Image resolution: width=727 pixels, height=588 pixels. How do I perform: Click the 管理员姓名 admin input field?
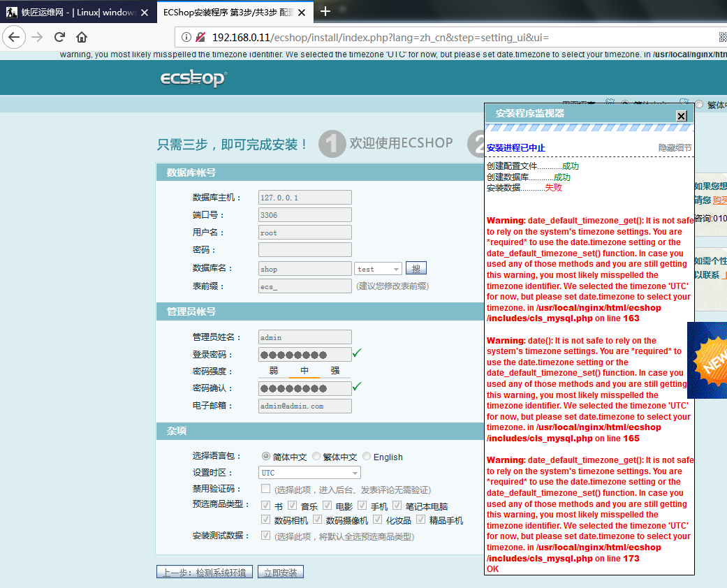[305, 337]
